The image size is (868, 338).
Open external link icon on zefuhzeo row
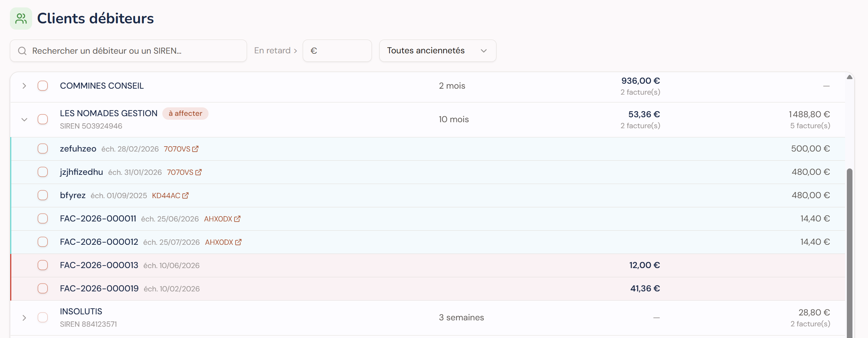click(195, 149)
